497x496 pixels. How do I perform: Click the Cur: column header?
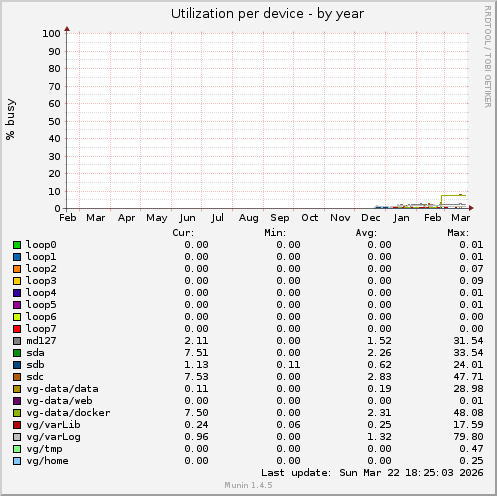183,233
